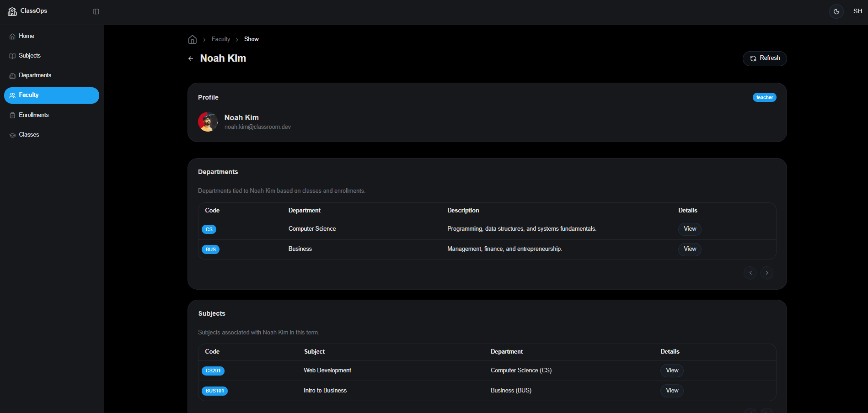This screenshot has height=413, width=868.
Task: Open Enrollments in the sidebar
Action: 52,115
